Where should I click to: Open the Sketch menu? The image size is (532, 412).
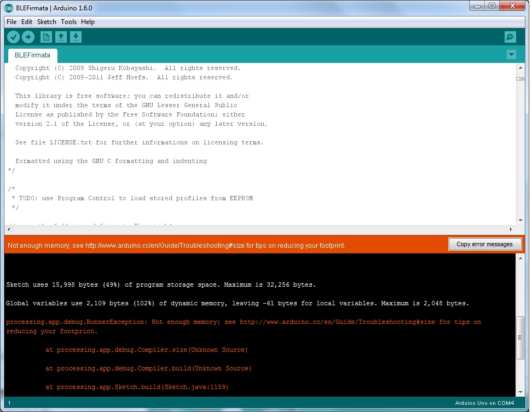47,22
